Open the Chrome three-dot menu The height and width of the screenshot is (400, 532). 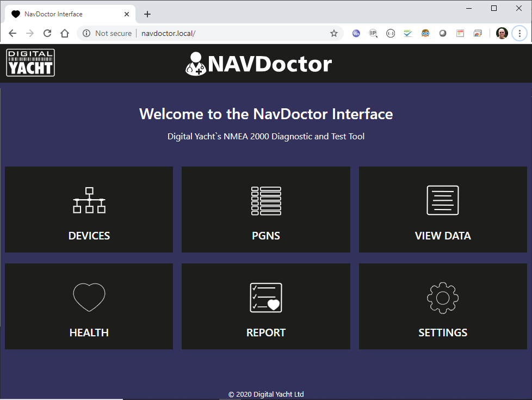[519, 33]
